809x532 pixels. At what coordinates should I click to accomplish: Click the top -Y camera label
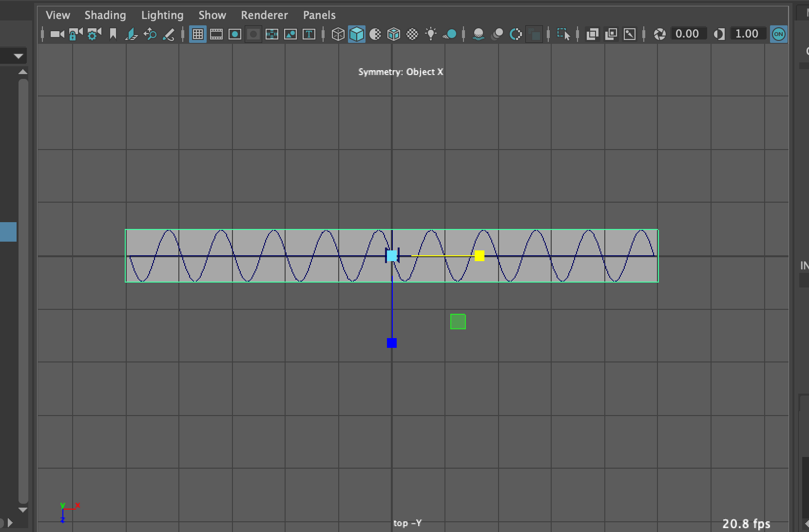point(407,523)
